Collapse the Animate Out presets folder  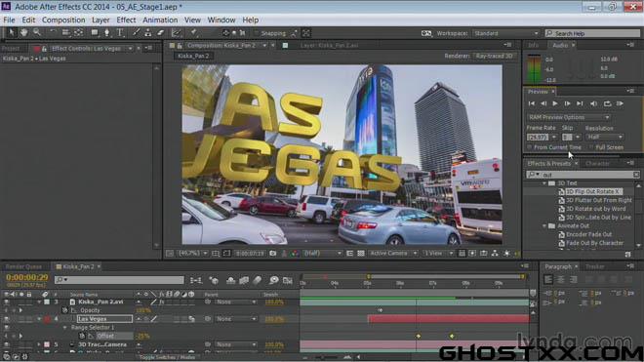(545, 226)
